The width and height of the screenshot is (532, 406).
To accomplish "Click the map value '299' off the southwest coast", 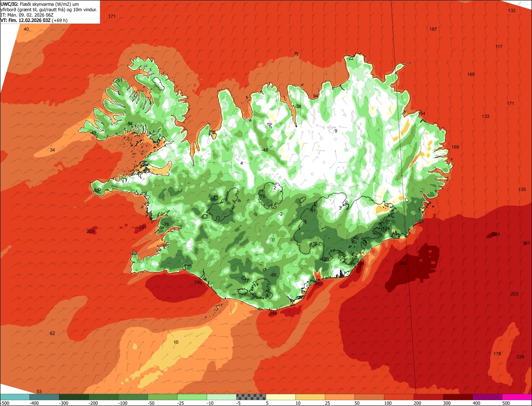I will pyautogui.click(x=198, y=282).
